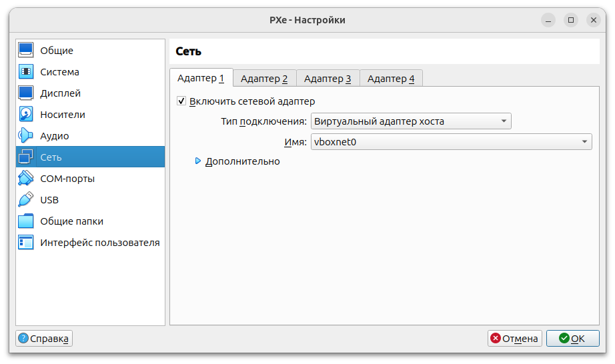Screen dimensions: 615x364
Task: Switch to the Адаптер 2 tab
Action: (264, 79)
